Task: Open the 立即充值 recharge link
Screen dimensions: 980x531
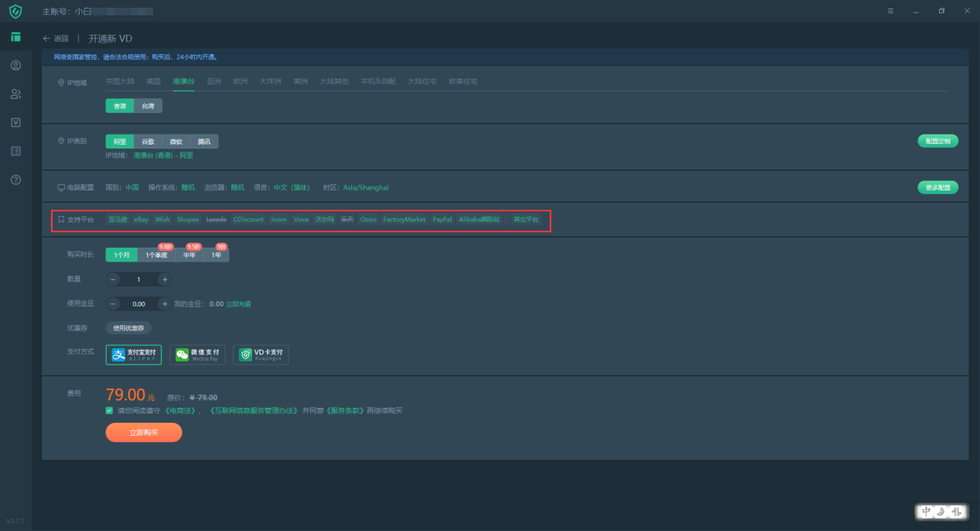Action: (238, 304)
